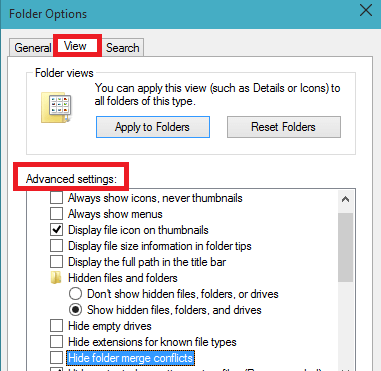The image size is (381, 371).
Task: Enable Hide extensions for known file types
Action: pyautogui.click(x=56, y=342)
